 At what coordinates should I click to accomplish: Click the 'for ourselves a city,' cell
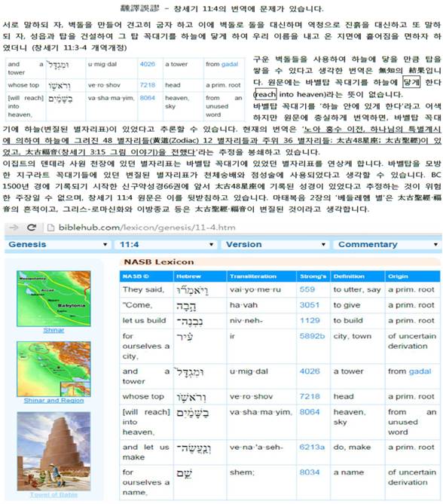pyautogui.click(x=146, y=347)
